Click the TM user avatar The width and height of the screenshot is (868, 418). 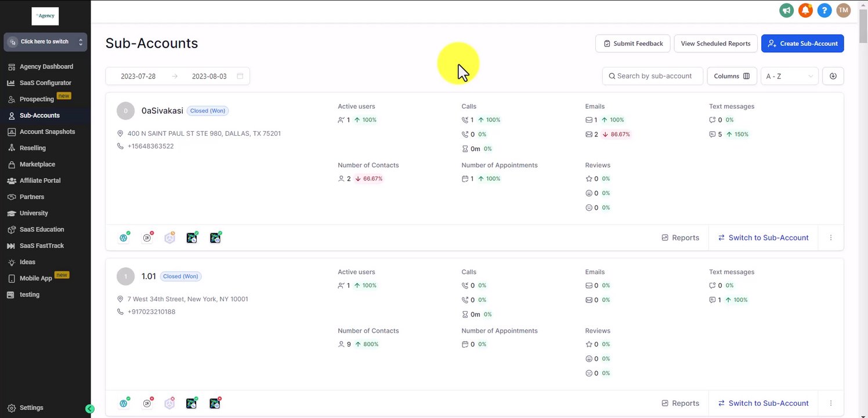(843, 10)
